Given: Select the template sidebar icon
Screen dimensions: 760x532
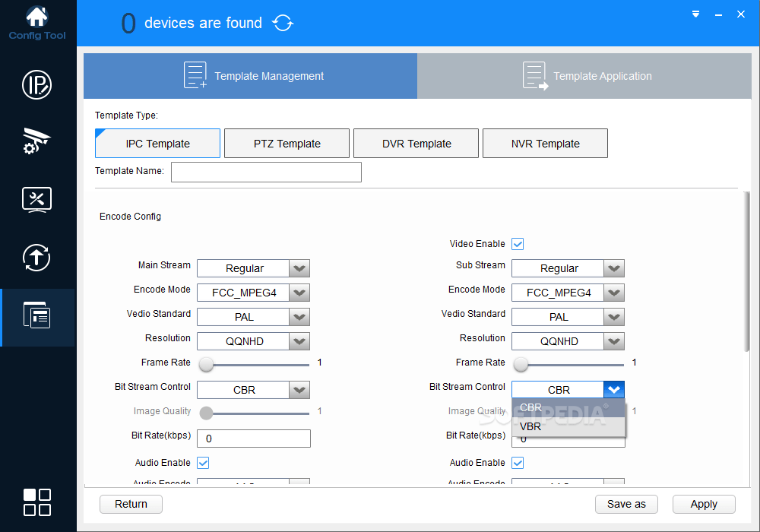Looking at the screenshot, I should pyautogui.click(x=36, y=315).
